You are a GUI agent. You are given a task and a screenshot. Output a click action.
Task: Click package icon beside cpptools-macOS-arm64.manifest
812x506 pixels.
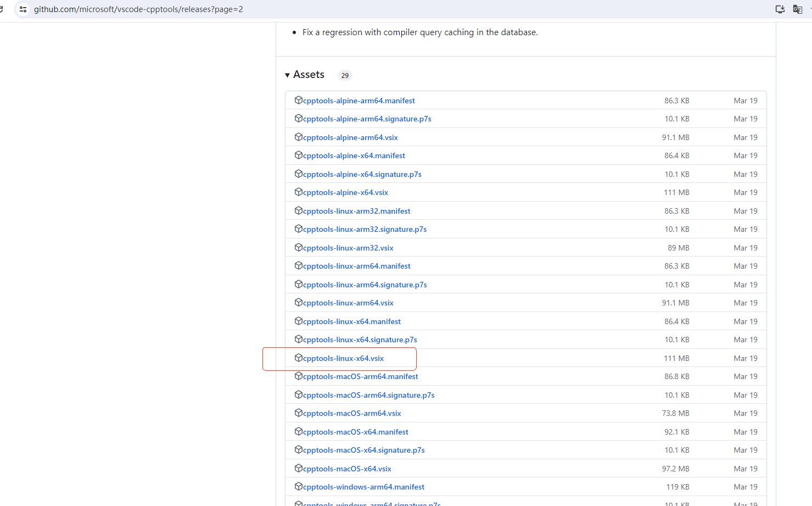(x=299, y=376)
